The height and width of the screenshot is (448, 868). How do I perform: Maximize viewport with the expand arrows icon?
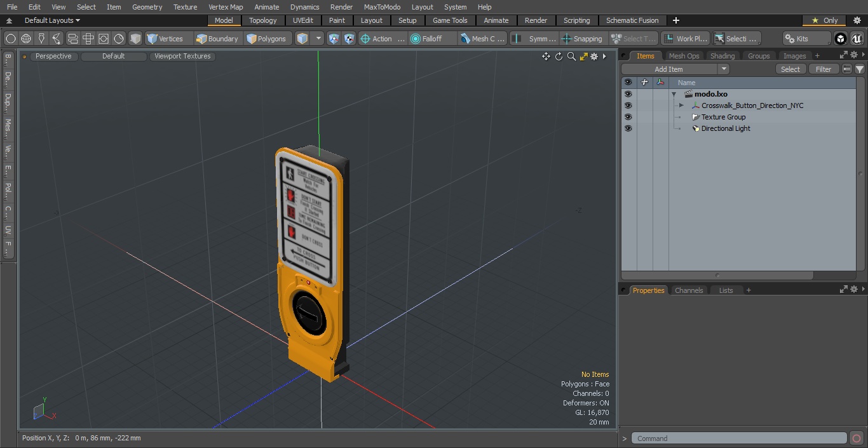coord(583,57)
